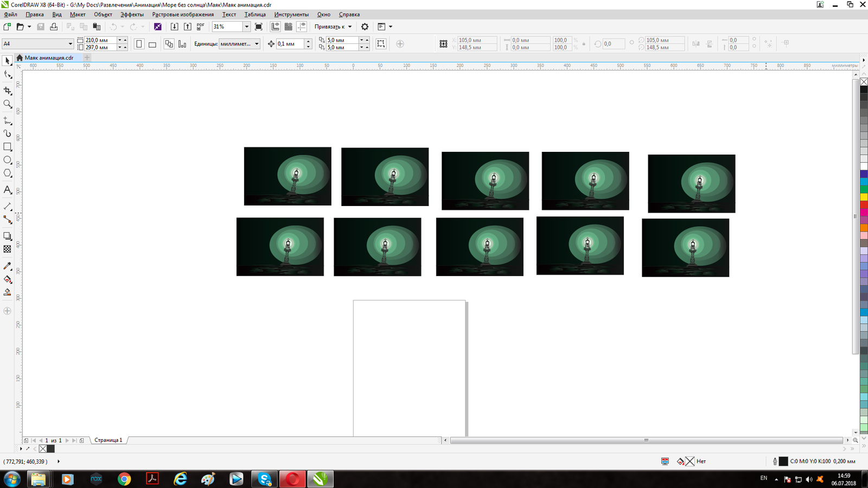Viewport: 868px width, 488px height.
Task: Select the Crop tool
Action: (x=8, y=91)
